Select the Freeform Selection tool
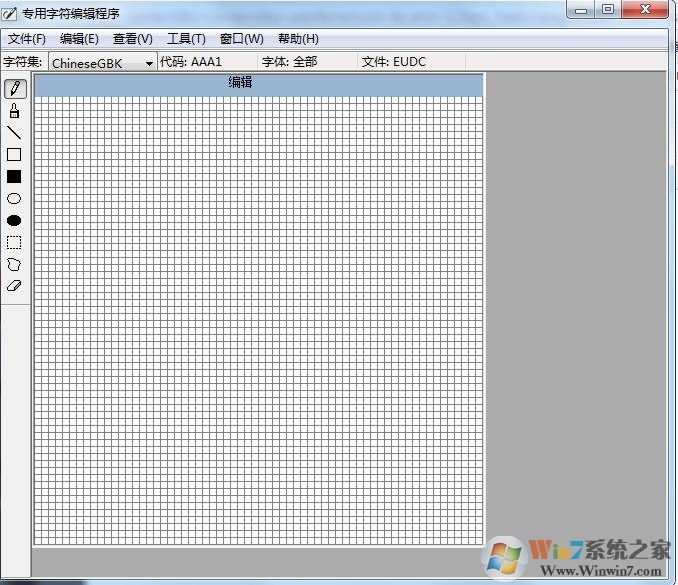 tap(14, 265)
